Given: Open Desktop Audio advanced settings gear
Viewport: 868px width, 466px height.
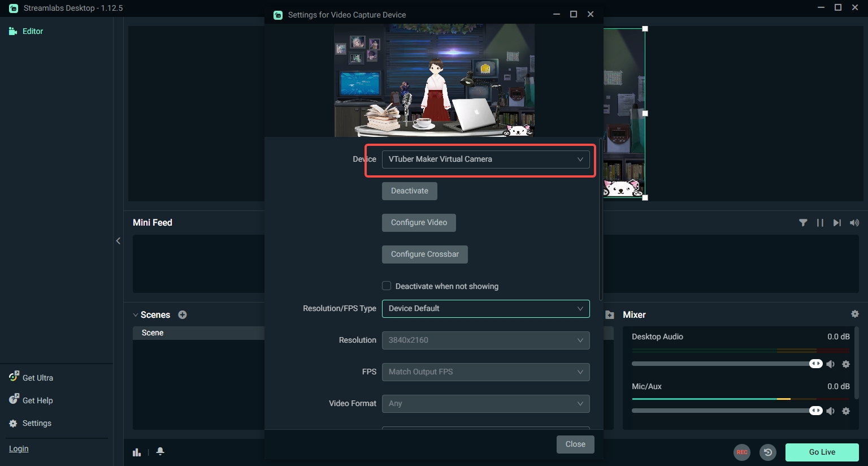Looking at the screenshot, I should point(846,364).
